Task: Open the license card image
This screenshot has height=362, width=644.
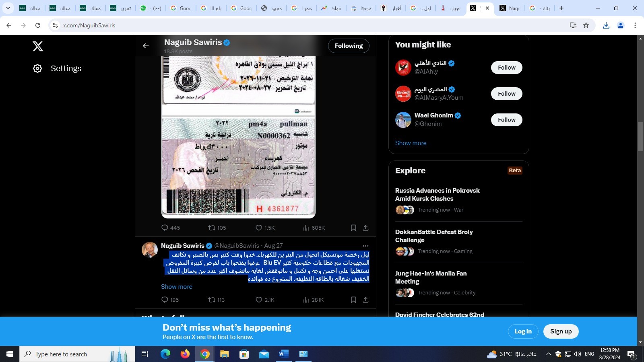Action: coord(238,137)
